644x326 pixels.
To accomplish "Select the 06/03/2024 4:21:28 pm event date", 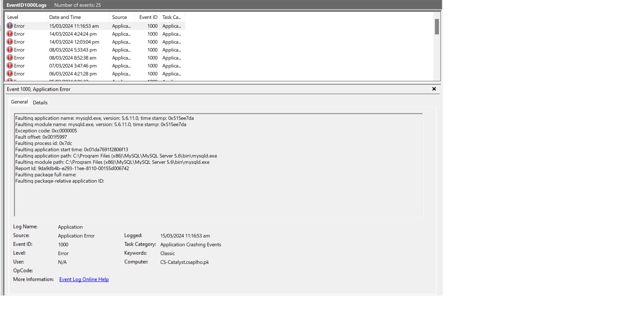I will [73, 74].
